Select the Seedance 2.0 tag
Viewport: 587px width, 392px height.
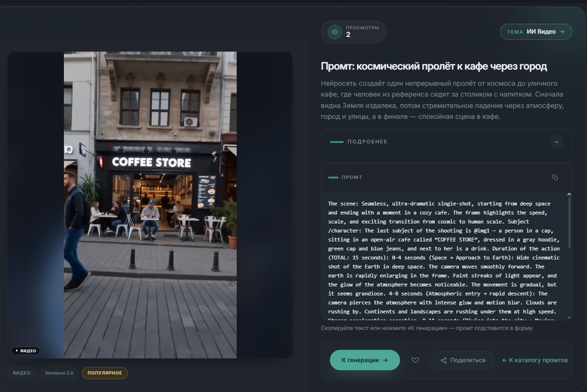coord(59,373)
